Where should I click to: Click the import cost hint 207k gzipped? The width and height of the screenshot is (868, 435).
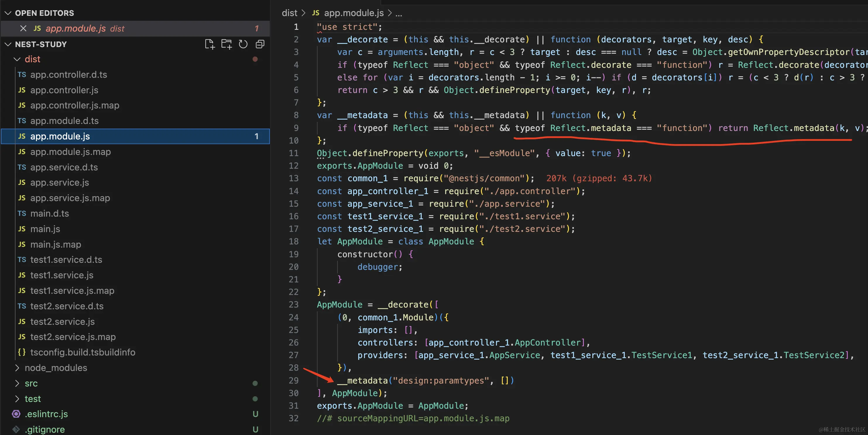pyautogui.click(x=599, y=178)
